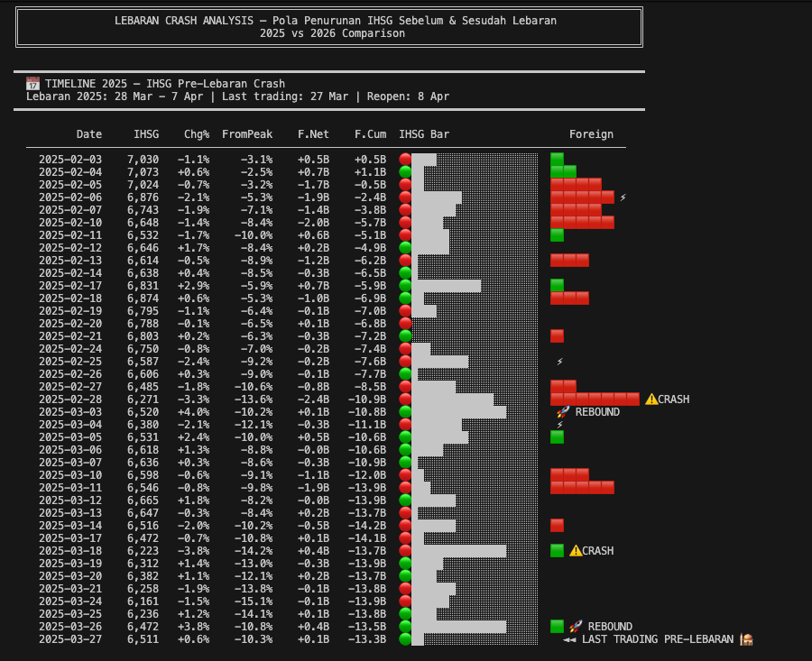Click the 'Last trading: 27 Mar' text

285,96
